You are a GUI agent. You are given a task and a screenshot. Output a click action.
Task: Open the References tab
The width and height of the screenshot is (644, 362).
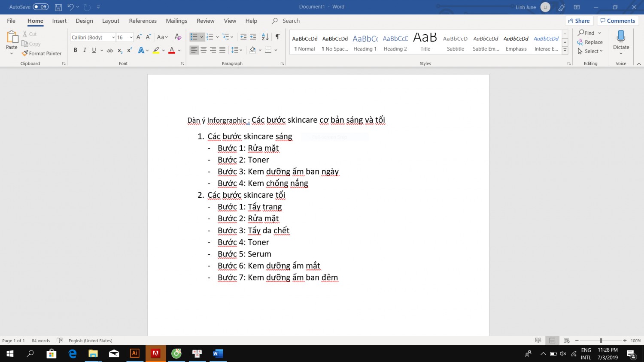click(x=143, y=21)
